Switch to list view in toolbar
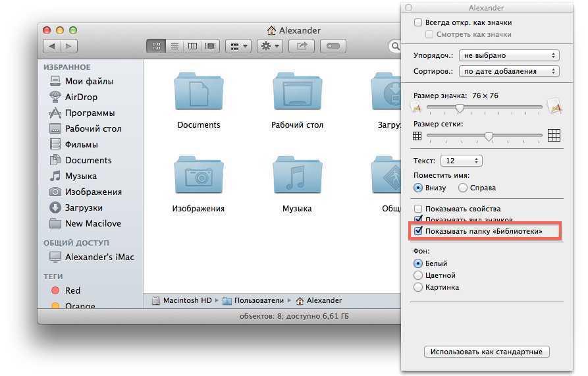The width and height of the screenshot is (588, 376). (x=174, y=46)
